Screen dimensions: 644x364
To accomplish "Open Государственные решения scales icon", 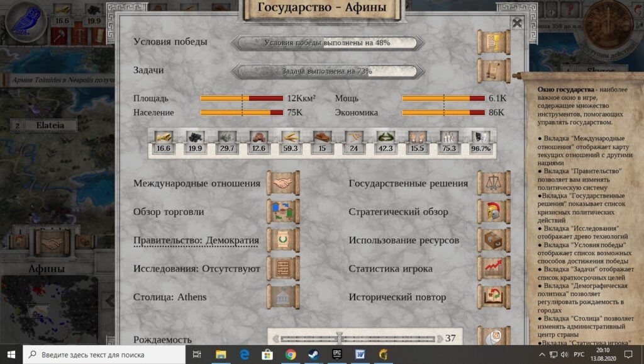I will point(494,183).
